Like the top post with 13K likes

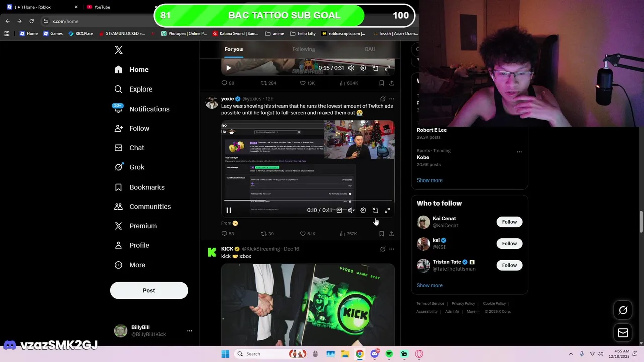pyautogui.click(x=307, y=83)
